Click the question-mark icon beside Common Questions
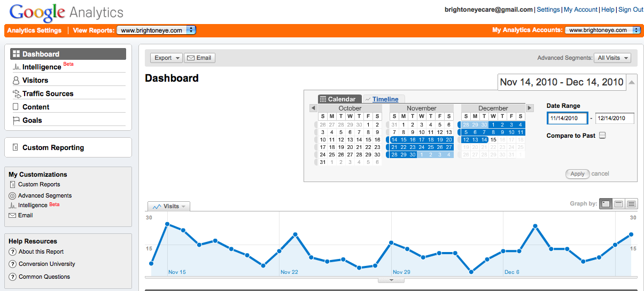The height and width of the screenshot is (291, 644). tap(13, 277)
